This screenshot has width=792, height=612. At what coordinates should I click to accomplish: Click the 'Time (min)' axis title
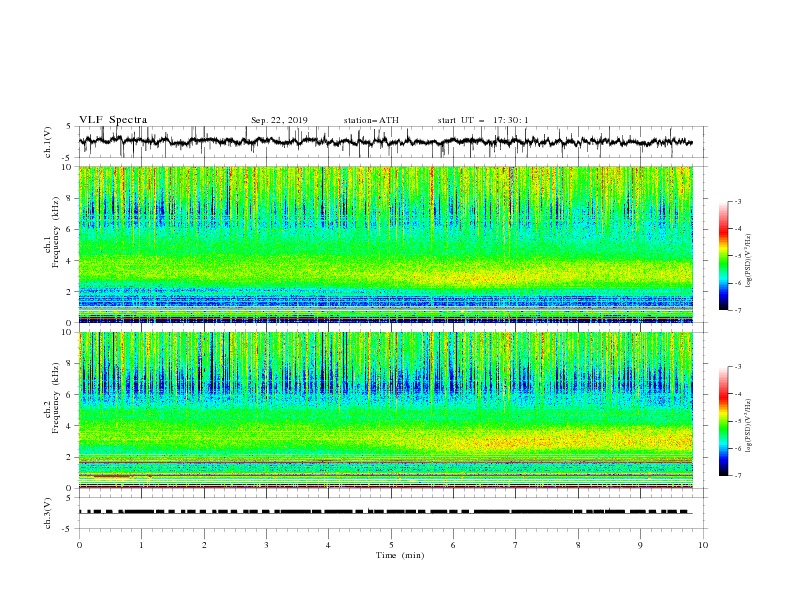(400, 555)
